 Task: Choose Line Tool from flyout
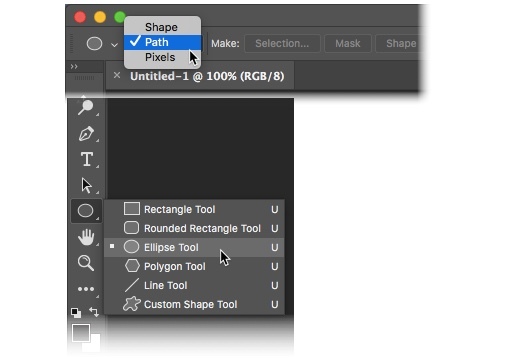point(194,285)
